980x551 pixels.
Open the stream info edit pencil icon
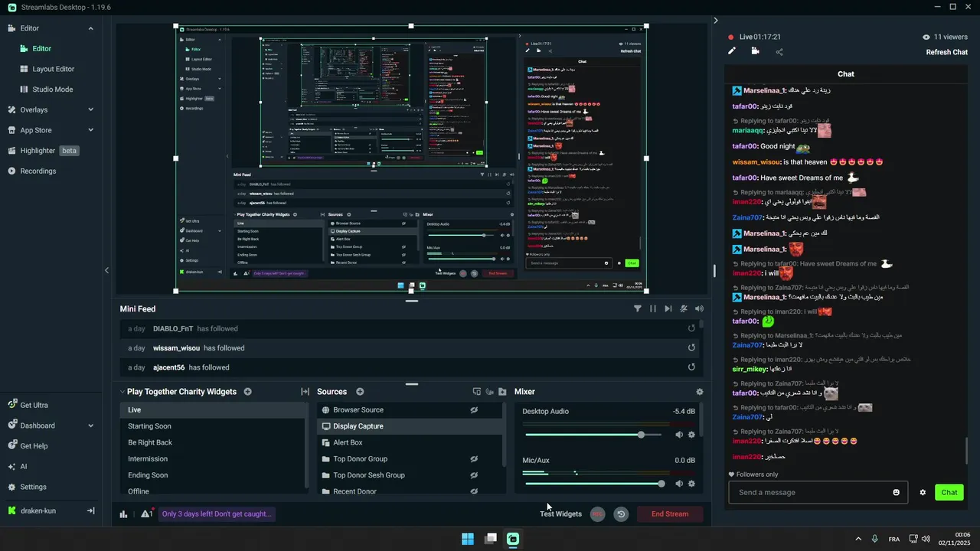pyautogui.click(x=732, y=51)
